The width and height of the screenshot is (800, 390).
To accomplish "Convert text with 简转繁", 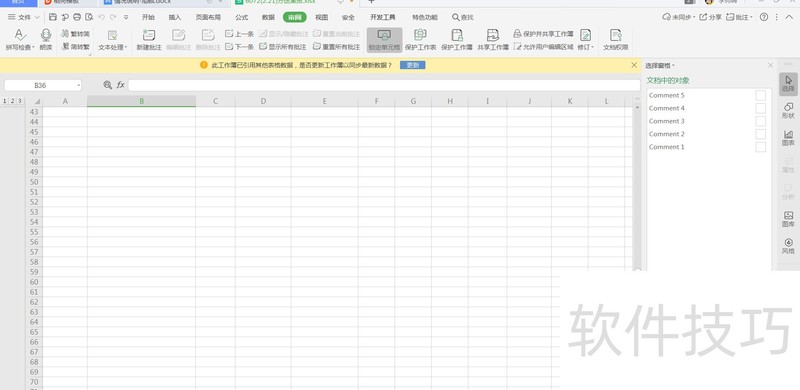I will [76, 46].
